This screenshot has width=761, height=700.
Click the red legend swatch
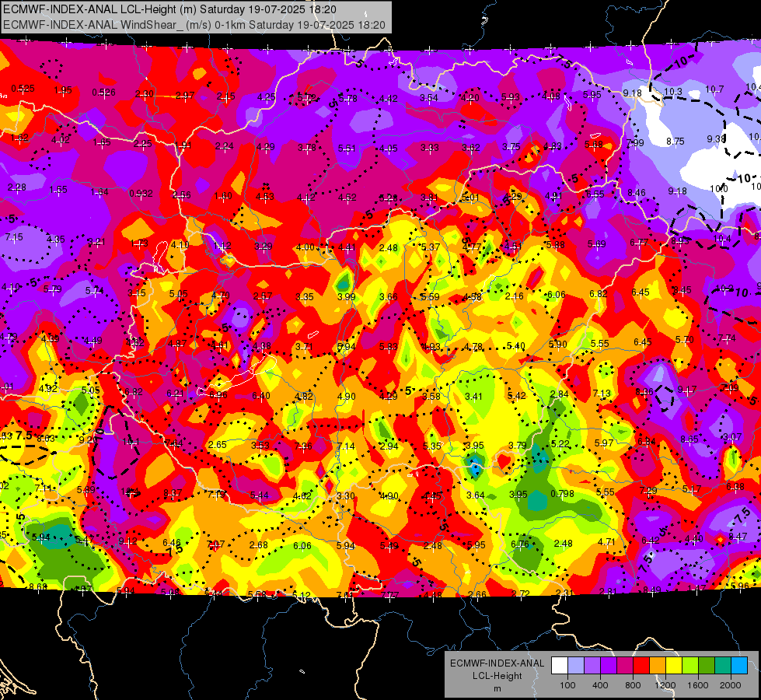click(641, 666)
